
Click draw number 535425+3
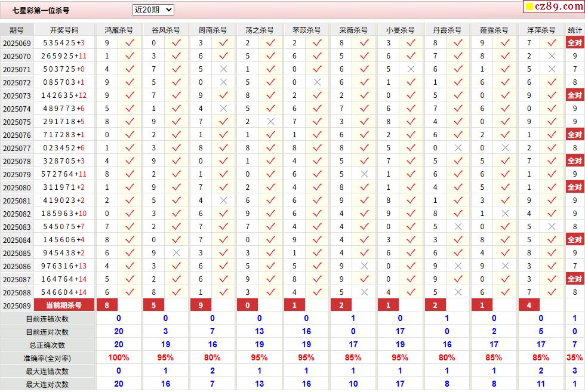[64, 43]
